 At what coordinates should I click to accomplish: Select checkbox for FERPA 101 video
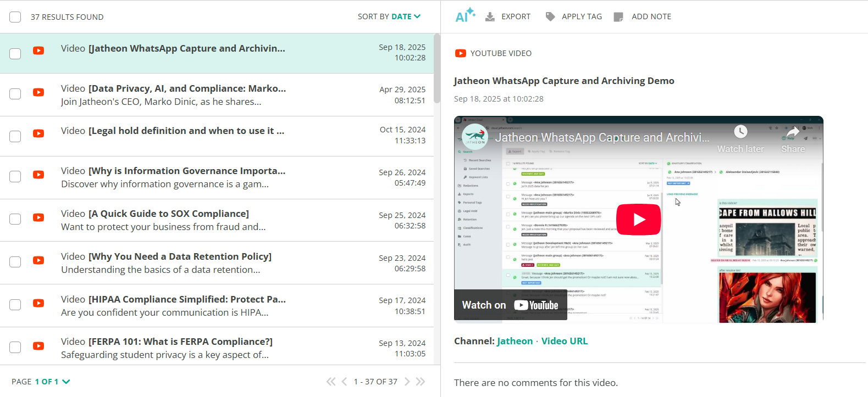point(15,347)
